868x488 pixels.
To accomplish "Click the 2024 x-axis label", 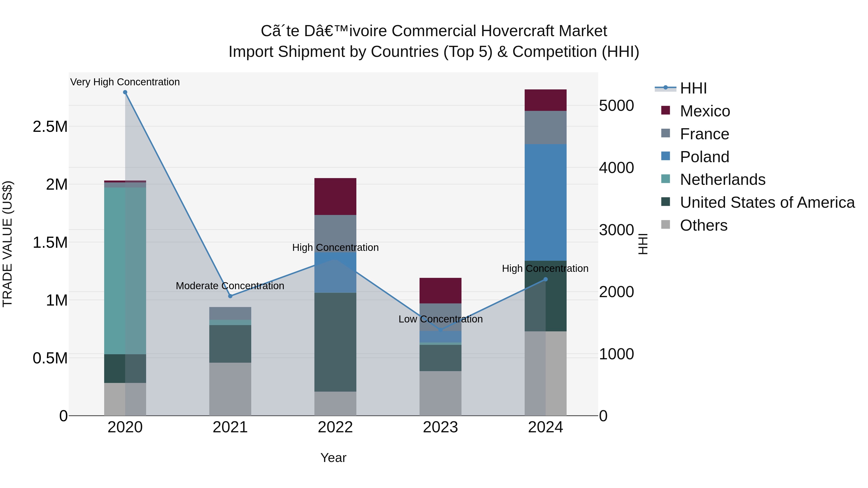I will [x=546, y=427].
